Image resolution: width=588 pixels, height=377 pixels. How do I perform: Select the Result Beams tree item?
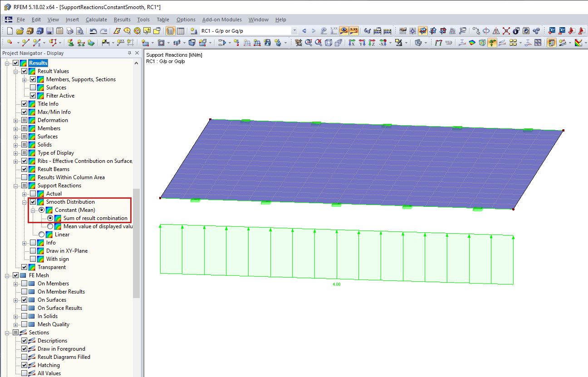(x=54, y=169)
